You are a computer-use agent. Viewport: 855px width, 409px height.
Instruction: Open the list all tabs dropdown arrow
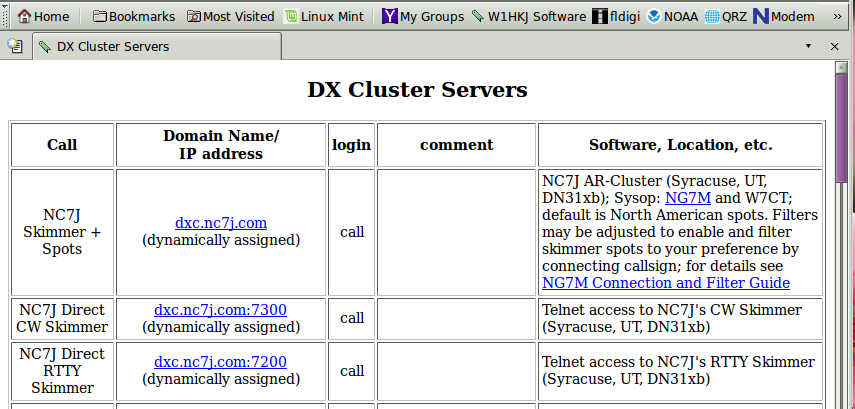tap(809, 46)
